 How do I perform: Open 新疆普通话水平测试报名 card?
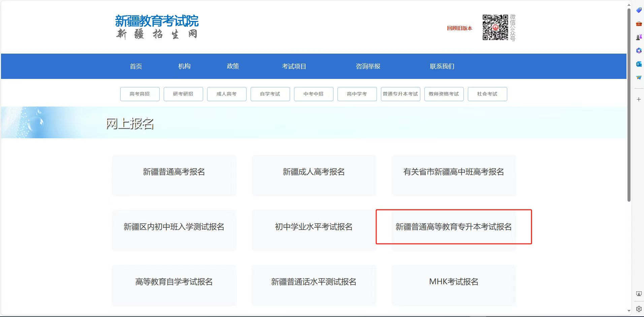pyautogui.click(x=314, y=285)
